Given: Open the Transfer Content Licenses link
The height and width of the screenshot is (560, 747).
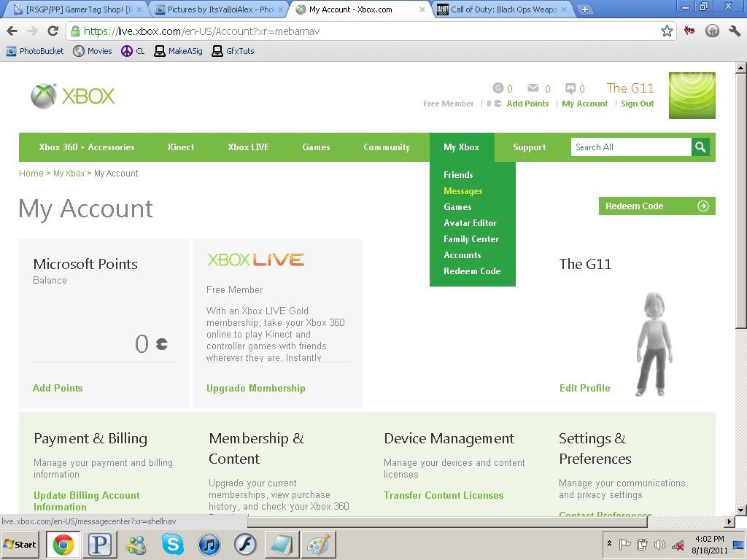Looking at the screenshot, I should tap(444, 495).
